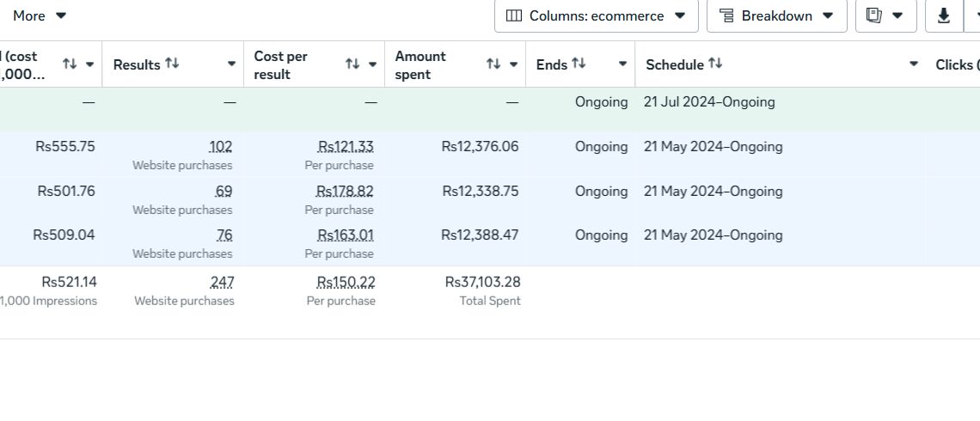Select the Rs521.14 total CPM value
The width and height of the screenshot is (980, 421).
point(70,283)
